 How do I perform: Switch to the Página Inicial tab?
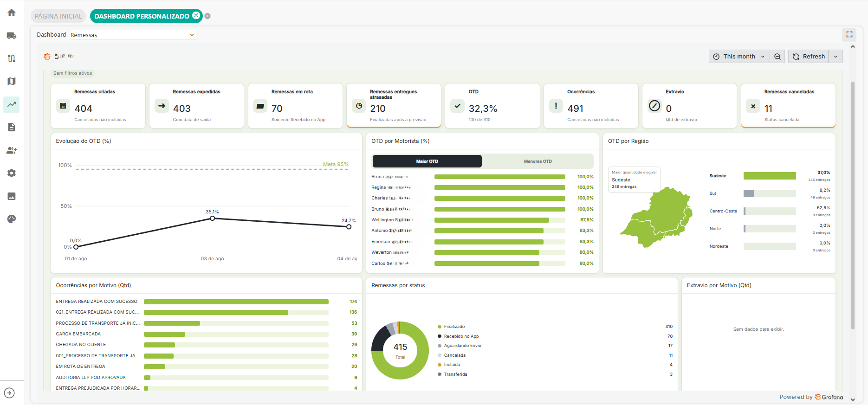(x=58, y=16)
